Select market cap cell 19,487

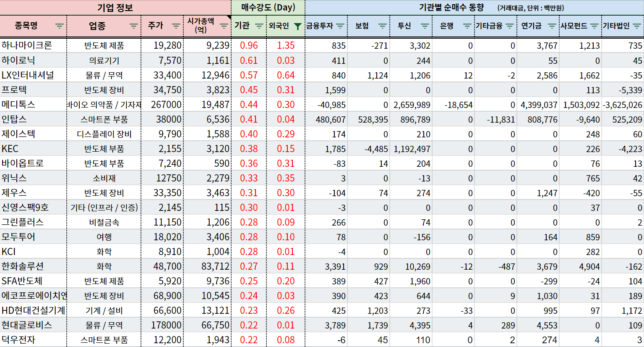207,105
